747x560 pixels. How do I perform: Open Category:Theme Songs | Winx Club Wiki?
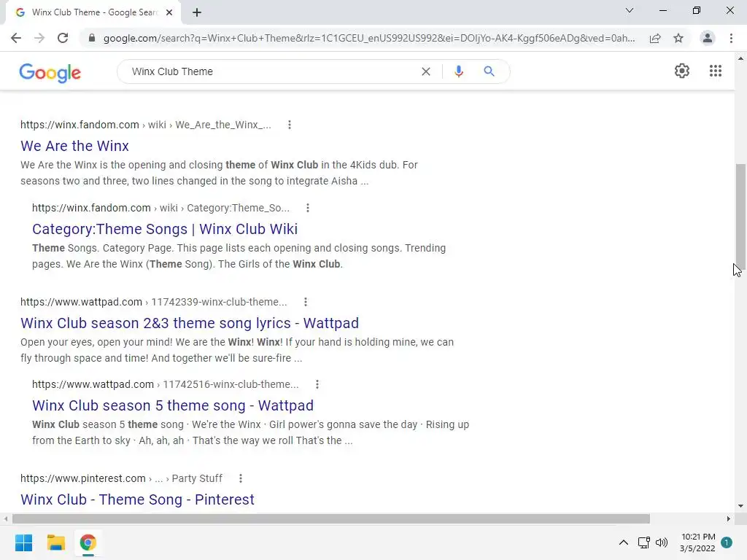point(165,229)
